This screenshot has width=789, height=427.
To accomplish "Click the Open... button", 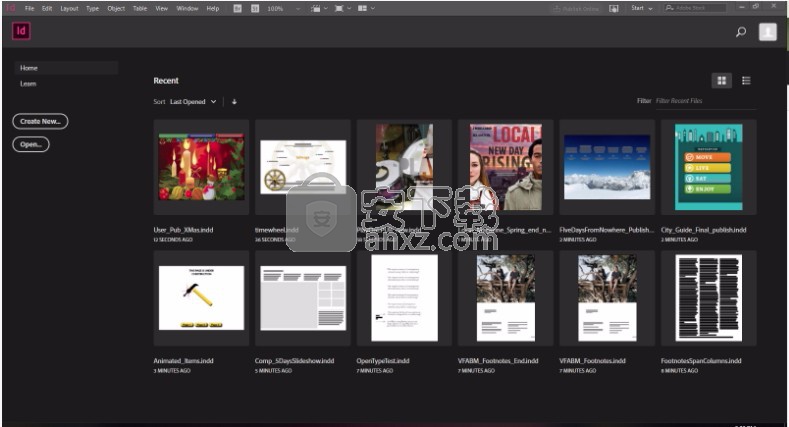I will click(31, 144).
